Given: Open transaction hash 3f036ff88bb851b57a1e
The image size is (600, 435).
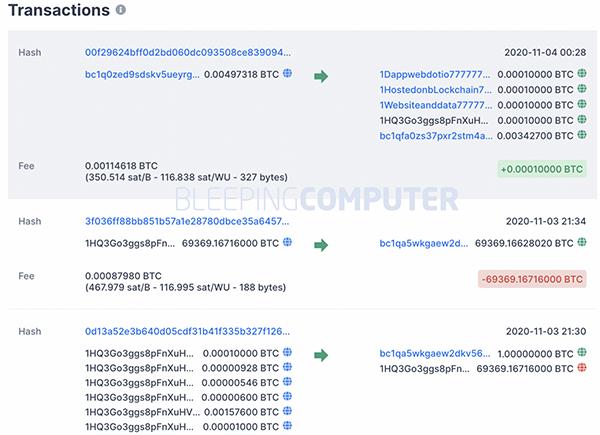Looking at the screenshot, I should coord(187,221).
